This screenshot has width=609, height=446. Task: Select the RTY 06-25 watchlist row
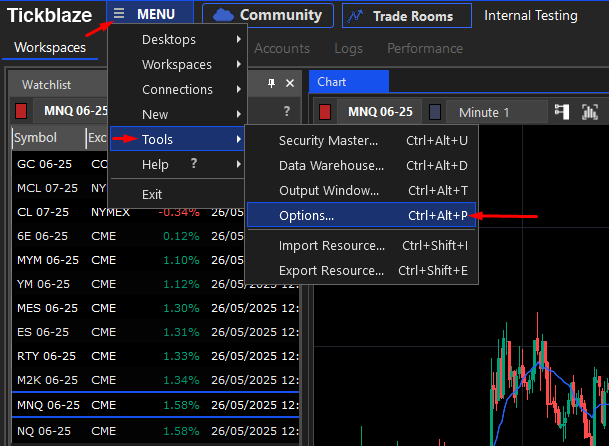(x=155, y=356)
